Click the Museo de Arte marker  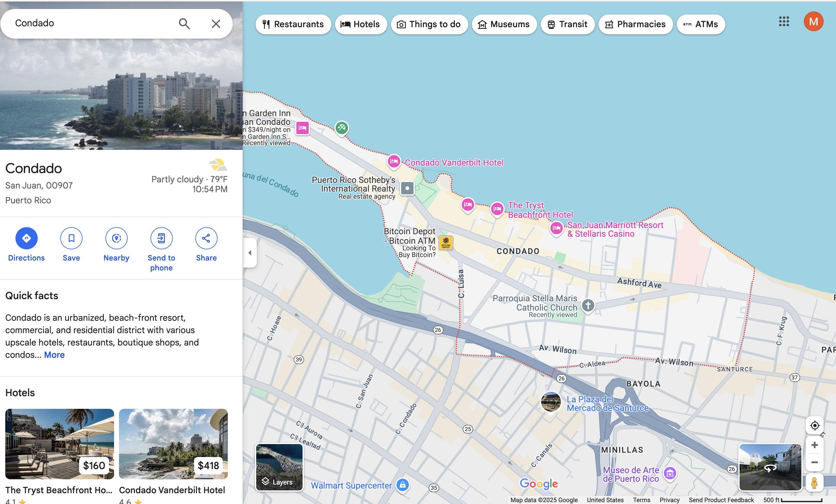pyautogui.click(x=670, y=473)
